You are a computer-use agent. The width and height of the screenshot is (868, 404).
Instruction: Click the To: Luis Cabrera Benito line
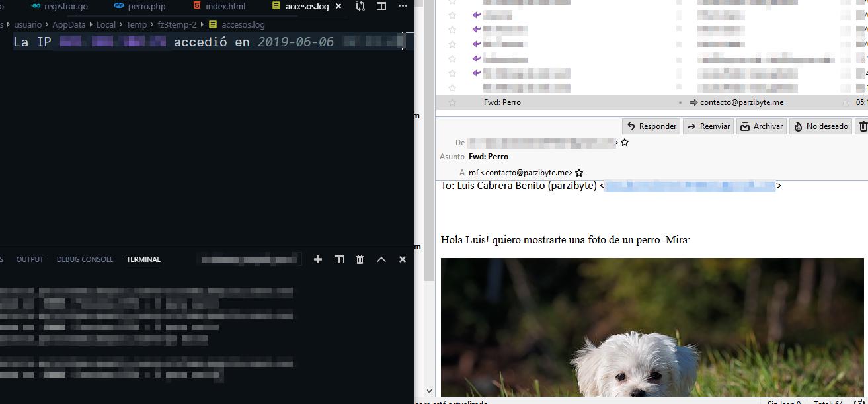[612, 186]
